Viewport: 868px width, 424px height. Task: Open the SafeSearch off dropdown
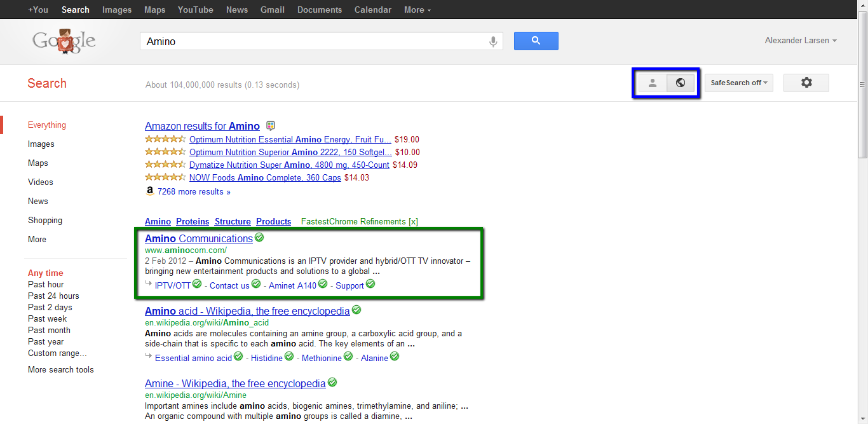point(739,83)
